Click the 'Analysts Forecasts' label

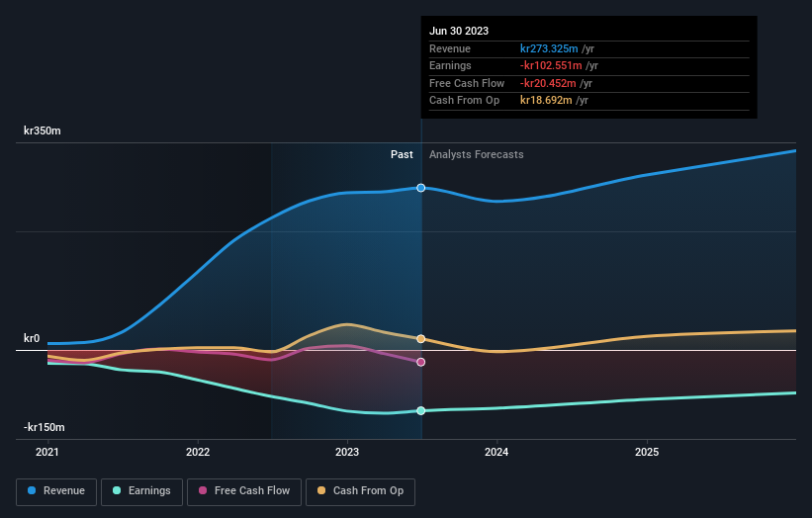pos(477,155)
